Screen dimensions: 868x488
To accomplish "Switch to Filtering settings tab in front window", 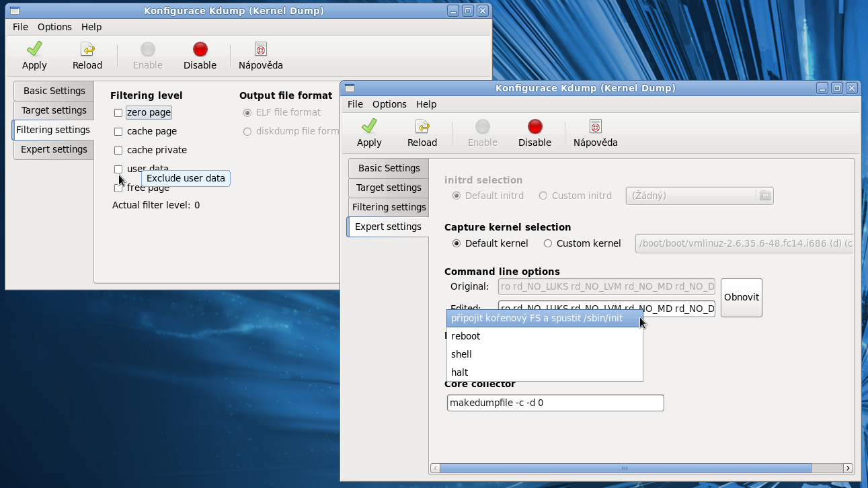I will pos(389,207).
